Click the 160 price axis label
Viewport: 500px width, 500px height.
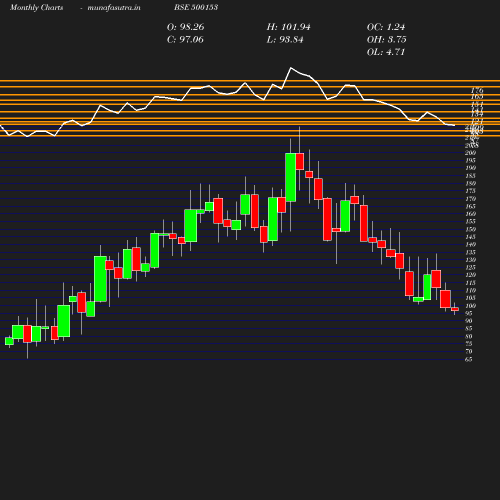(470, 214)
